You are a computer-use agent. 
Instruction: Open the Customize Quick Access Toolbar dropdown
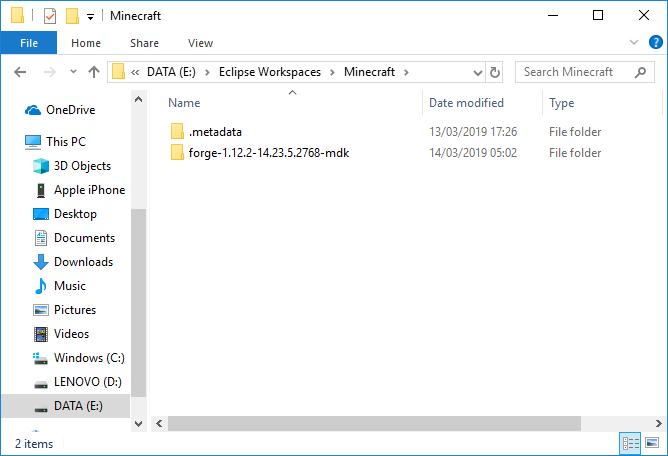click(x=90, y=17)
